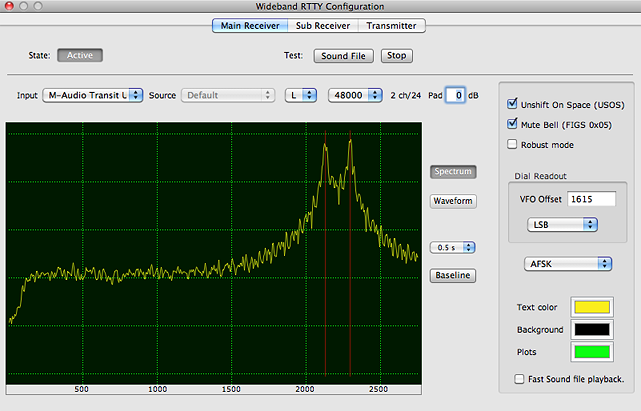Enable Fast Sound file playback checkbox

coord(519,379)
